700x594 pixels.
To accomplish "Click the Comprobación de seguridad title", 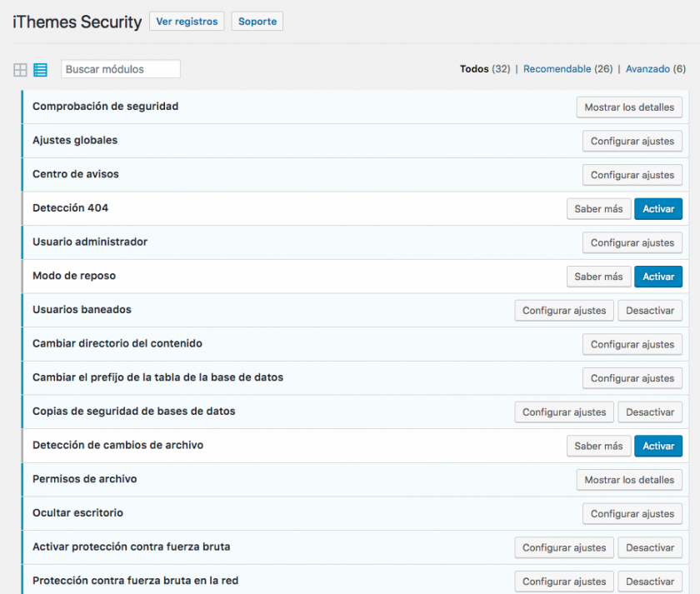I will click(105, 106).
